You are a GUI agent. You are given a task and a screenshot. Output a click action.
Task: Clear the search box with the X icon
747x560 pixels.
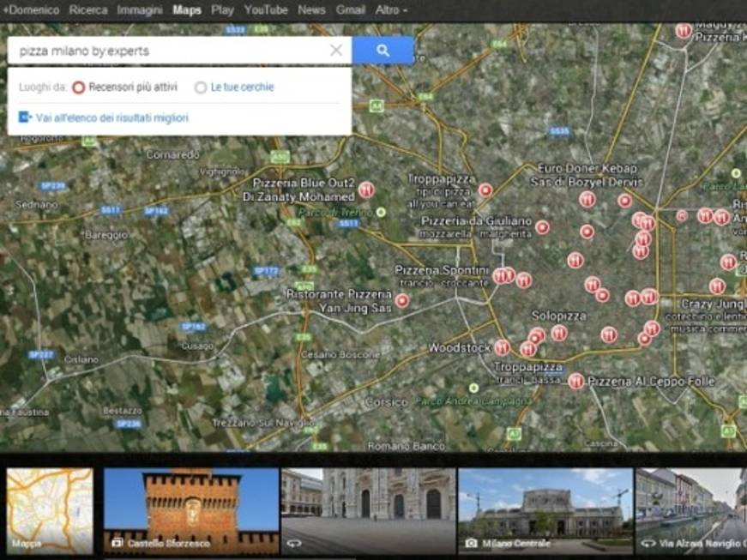pyautogui.click(x=336, y=50)
